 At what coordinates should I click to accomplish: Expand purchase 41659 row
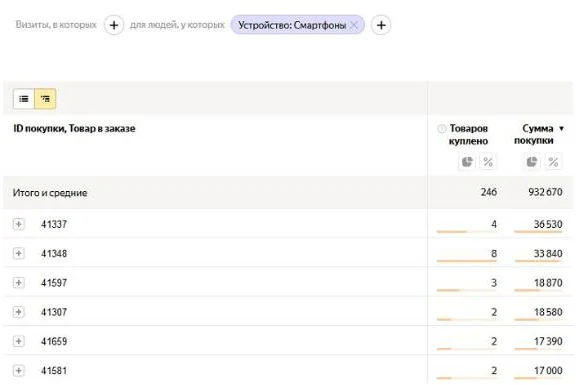click(18, 341)
